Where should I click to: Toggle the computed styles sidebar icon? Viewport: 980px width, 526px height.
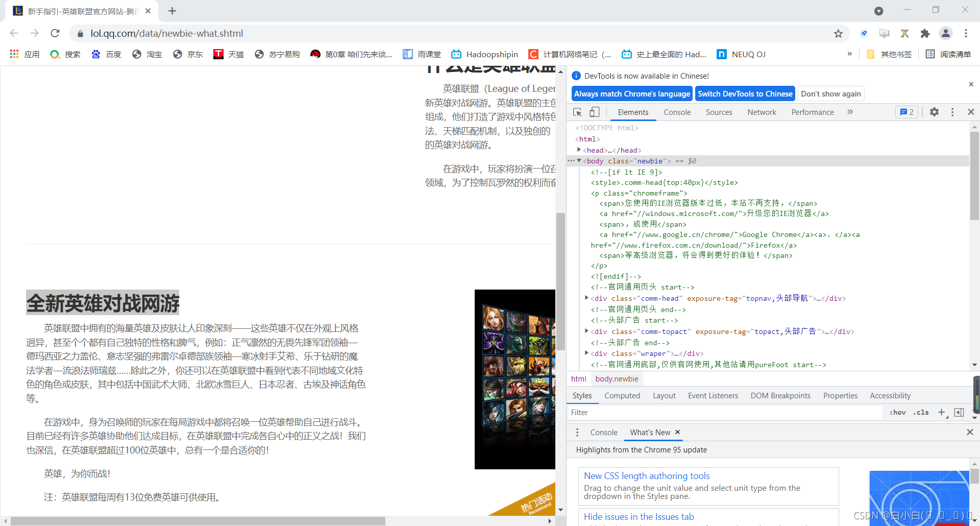coord(959,413)
